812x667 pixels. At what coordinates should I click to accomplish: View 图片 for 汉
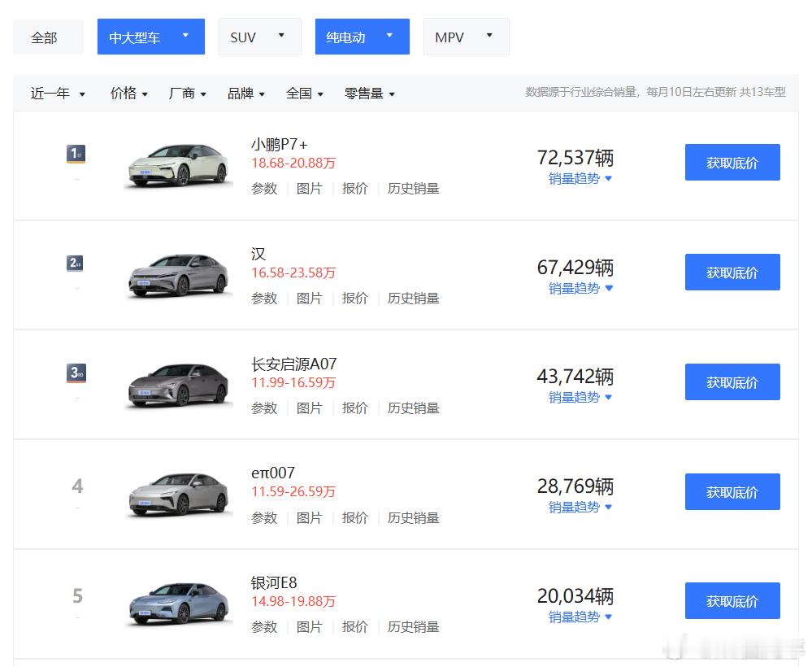click(x=309, y=299)
